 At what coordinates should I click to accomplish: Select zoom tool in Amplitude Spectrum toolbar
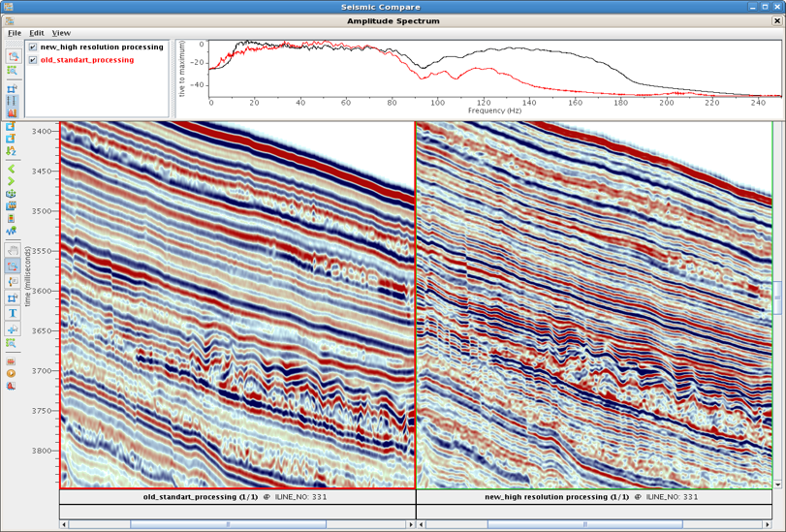13,56
